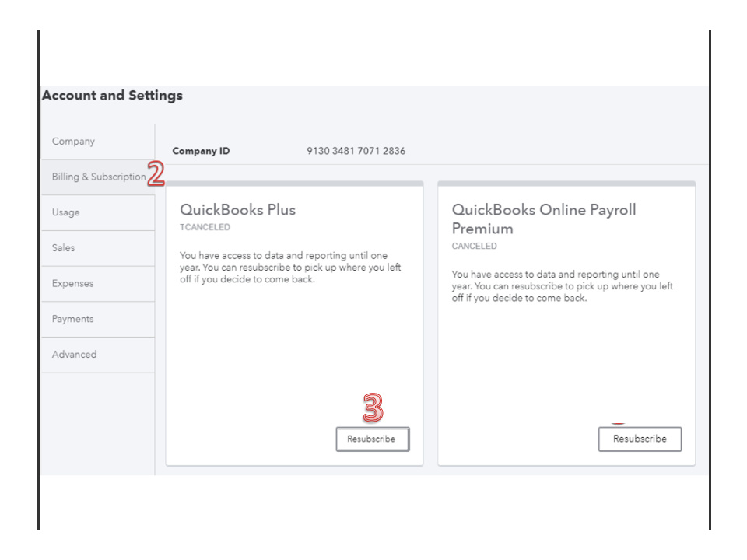This screenshot has height=560, width=747.
Task: Click Resubscribe for QuickBooks Online Payroll Premium
Action: click(x=640, y=439)
